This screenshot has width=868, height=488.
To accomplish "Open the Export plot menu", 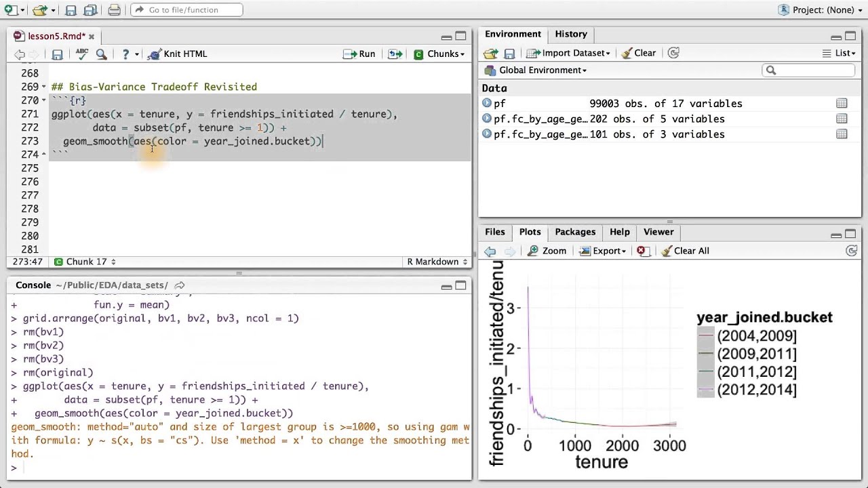I will point(602,251).
